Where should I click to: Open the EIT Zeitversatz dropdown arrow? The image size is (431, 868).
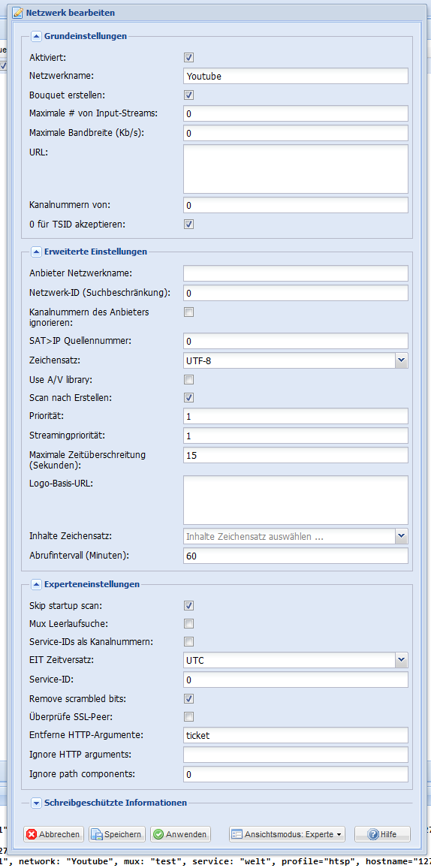402,661
